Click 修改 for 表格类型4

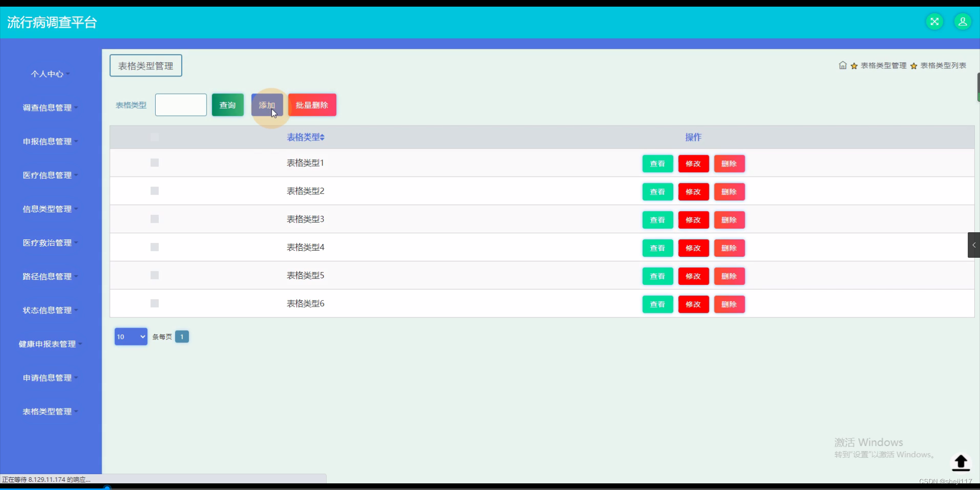(693, 248)
